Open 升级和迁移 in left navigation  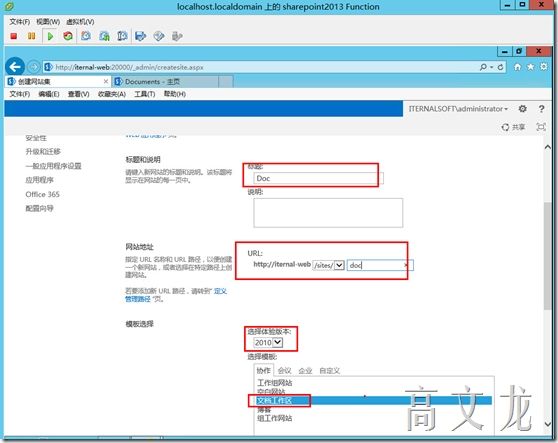point(43,152)
